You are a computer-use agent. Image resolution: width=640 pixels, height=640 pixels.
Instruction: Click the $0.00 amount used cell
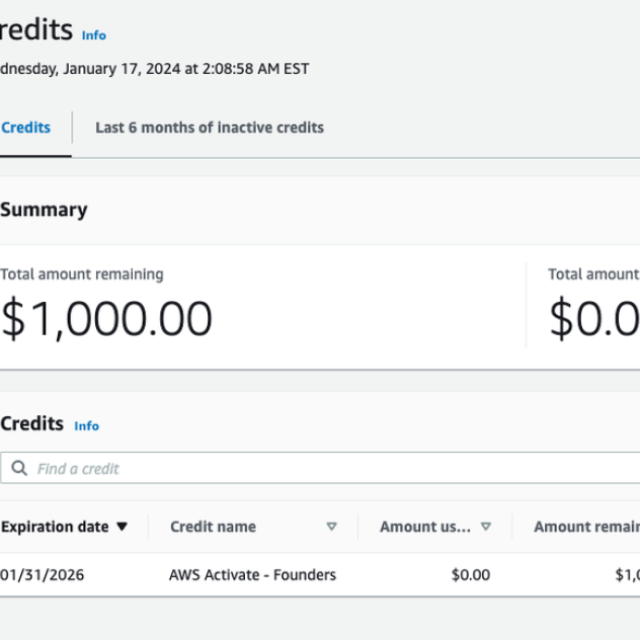(x=471, y=575)
